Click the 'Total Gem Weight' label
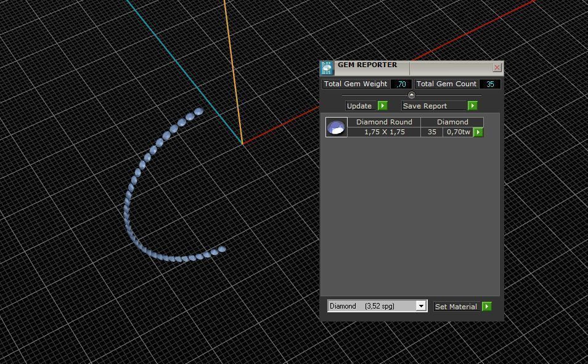Screen dimensions: 588x364 click(x=356, y=84)
